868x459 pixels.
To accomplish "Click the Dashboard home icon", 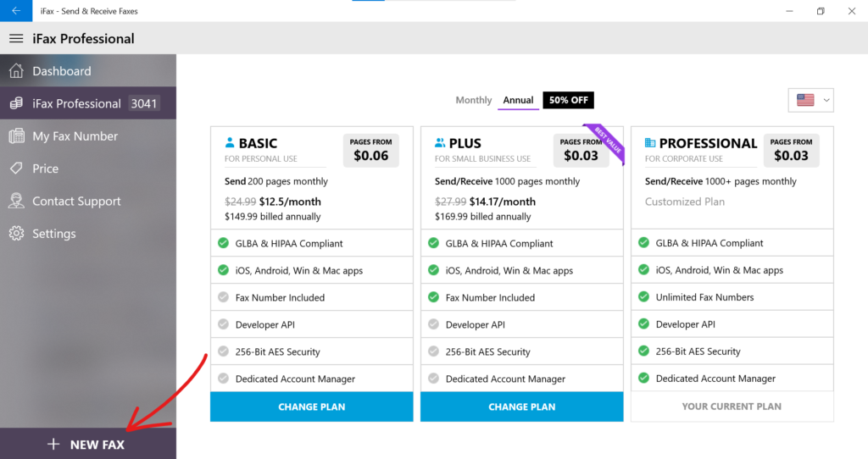I will pyautogui.click(x=17, y=71).
